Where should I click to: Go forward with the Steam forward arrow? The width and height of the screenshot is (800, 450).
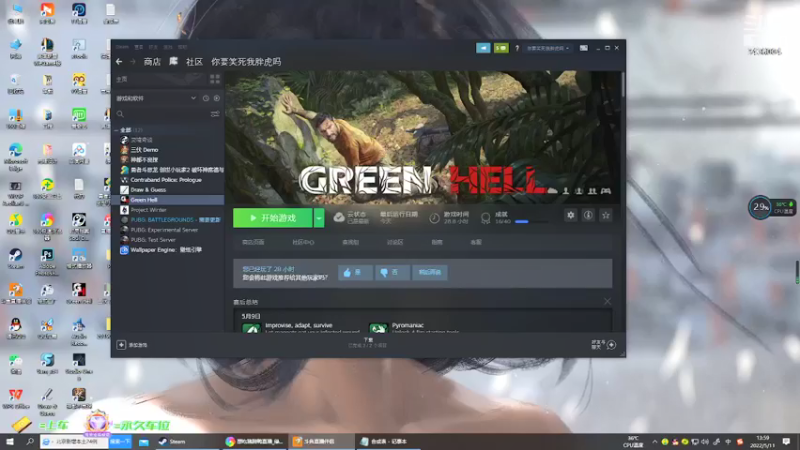tap(133, 62)
